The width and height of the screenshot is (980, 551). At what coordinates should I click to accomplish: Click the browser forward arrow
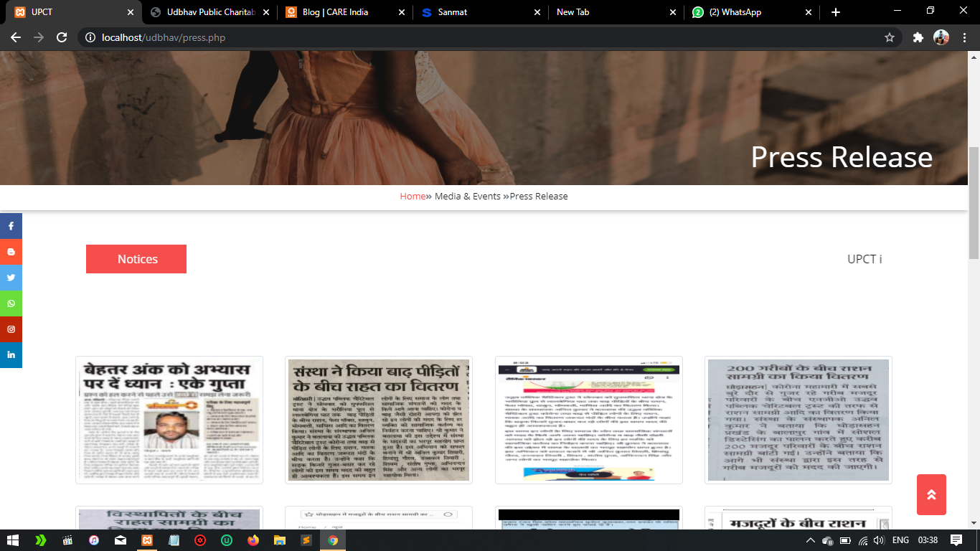tap(39, 37)
